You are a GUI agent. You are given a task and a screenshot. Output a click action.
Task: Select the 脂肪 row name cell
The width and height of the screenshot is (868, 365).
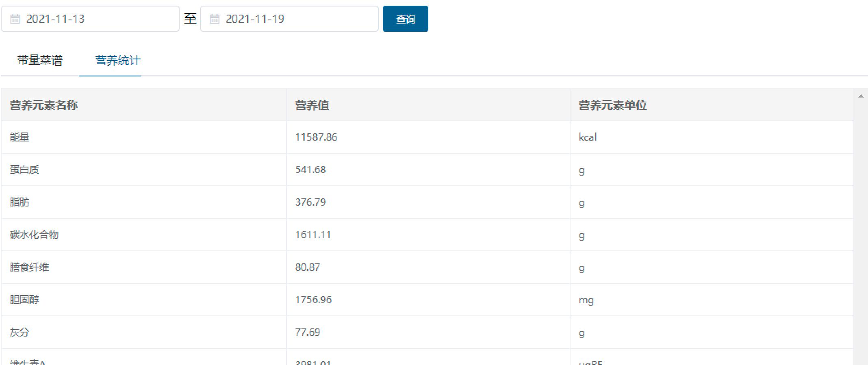tap(20, 202)
